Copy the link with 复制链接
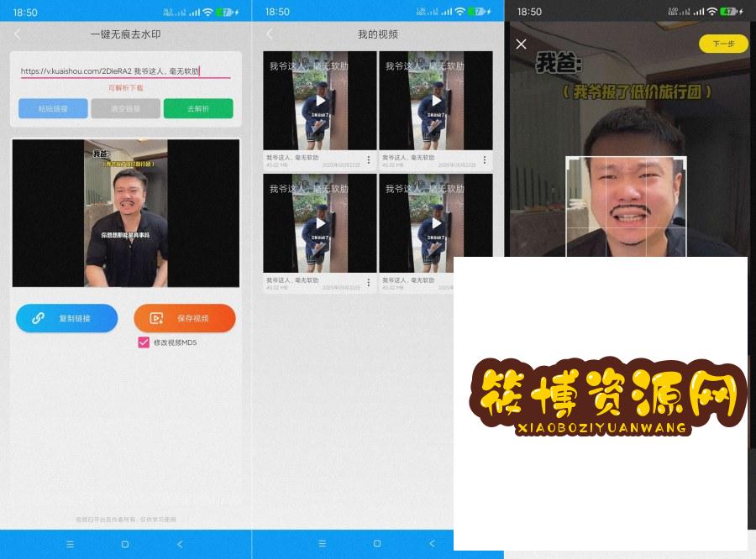The height and width of the screenshot is (559, 756). click(66, 318)
